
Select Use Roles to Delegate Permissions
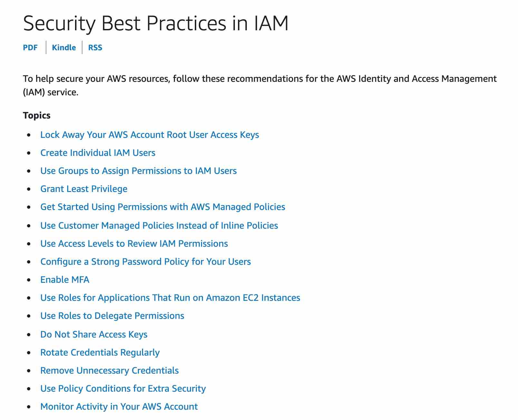tap(112, 316)
